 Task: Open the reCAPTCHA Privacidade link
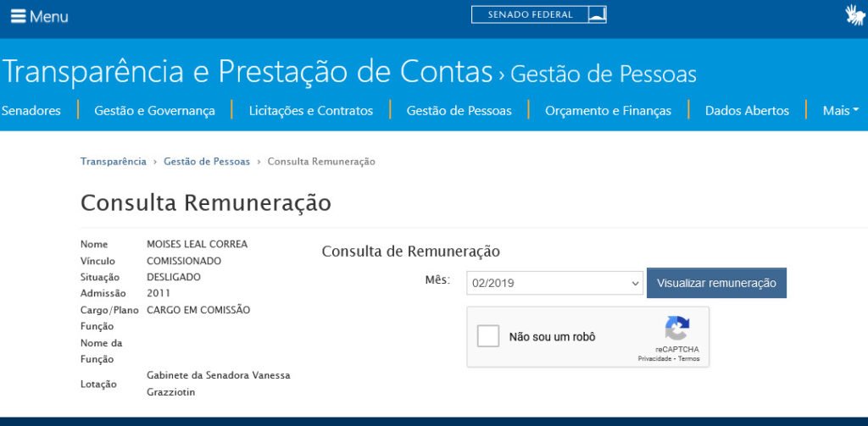tap(655, 359)
